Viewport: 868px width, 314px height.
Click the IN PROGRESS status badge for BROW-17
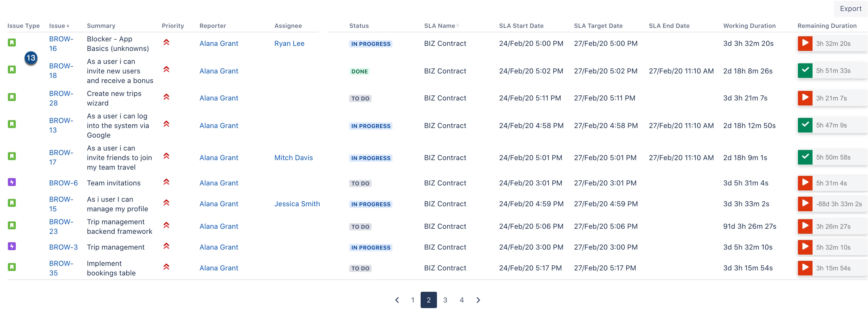pyautogui.click(x=371, y=158)
